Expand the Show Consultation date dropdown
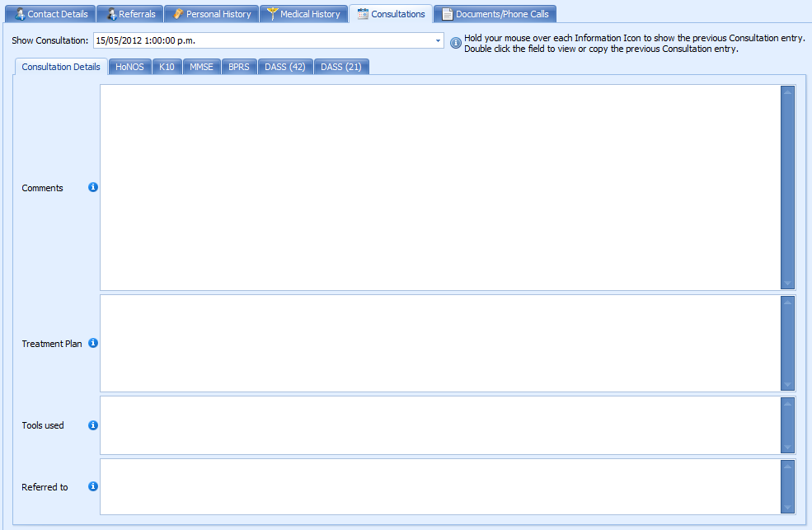This screenshot has width=812, height=530. [x=438, y=40]
